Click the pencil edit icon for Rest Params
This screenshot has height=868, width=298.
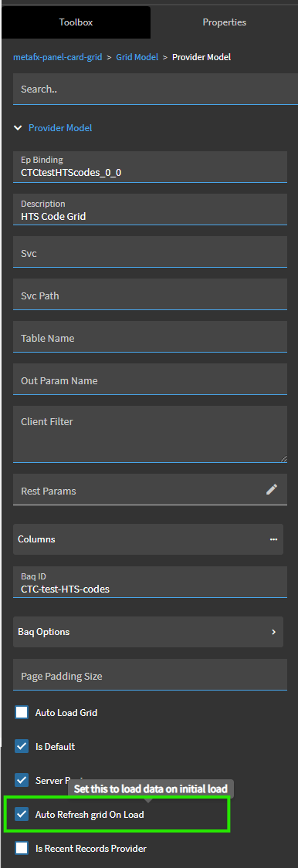[272, 489]
